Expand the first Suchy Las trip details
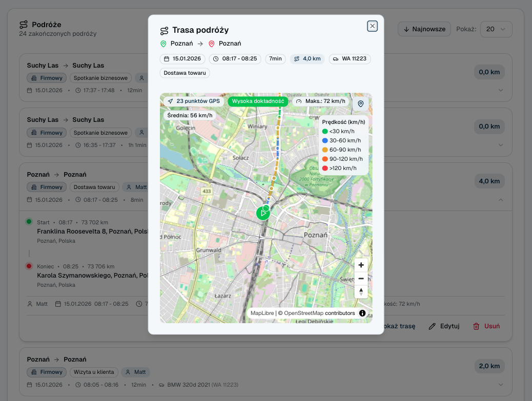532x401 pixels. tap(501, 90)
